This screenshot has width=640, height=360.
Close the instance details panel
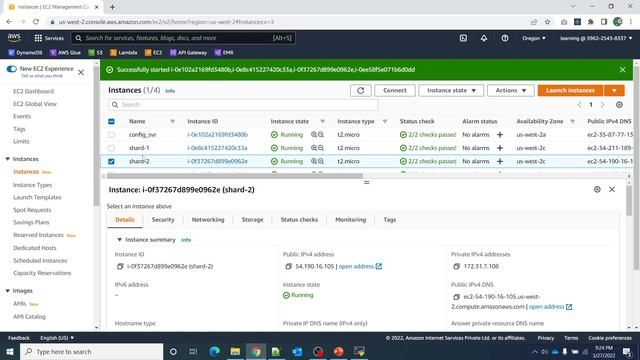(612, 189)
